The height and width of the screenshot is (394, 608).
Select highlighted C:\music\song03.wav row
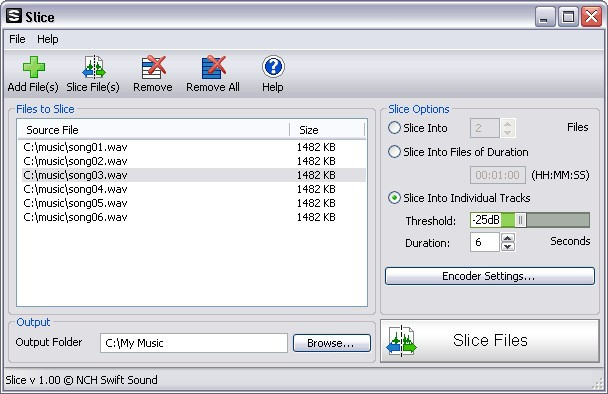194,175
